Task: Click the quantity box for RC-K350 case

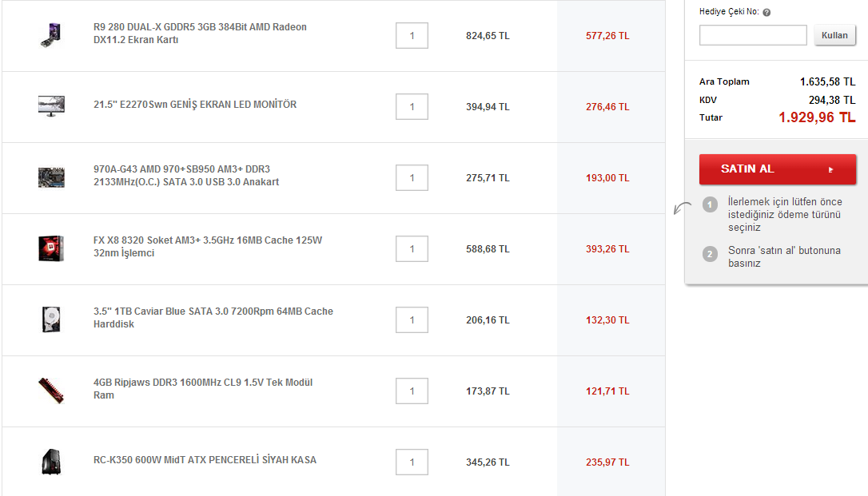Action: [412, 462]
